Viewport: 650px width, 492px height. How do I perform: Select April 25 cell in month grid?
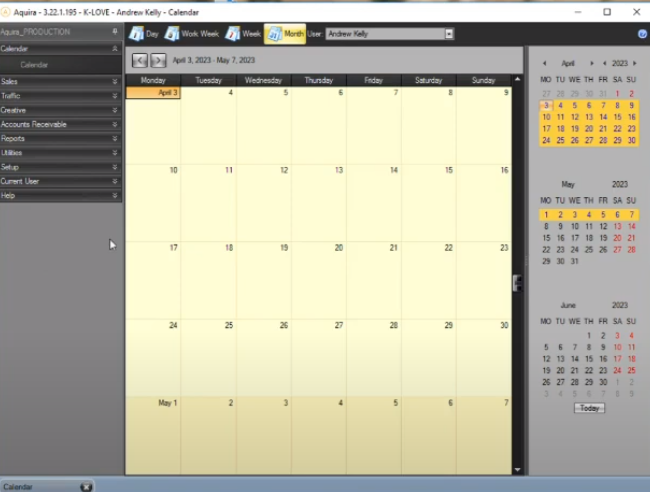(209, 358)
